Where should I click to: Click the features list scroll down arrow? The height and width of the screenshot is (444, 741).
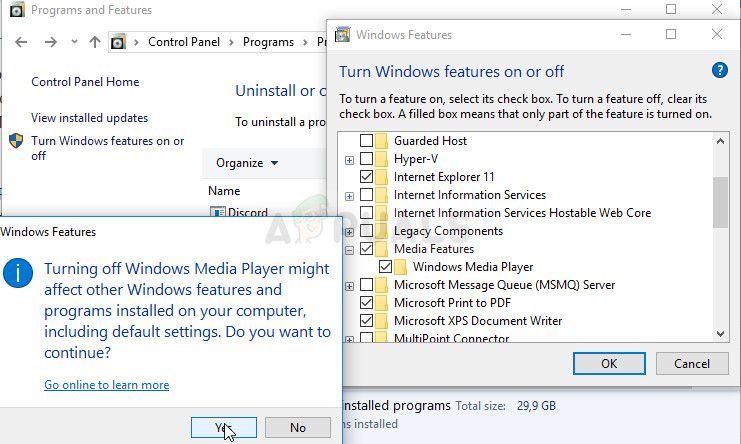point(720,334)
